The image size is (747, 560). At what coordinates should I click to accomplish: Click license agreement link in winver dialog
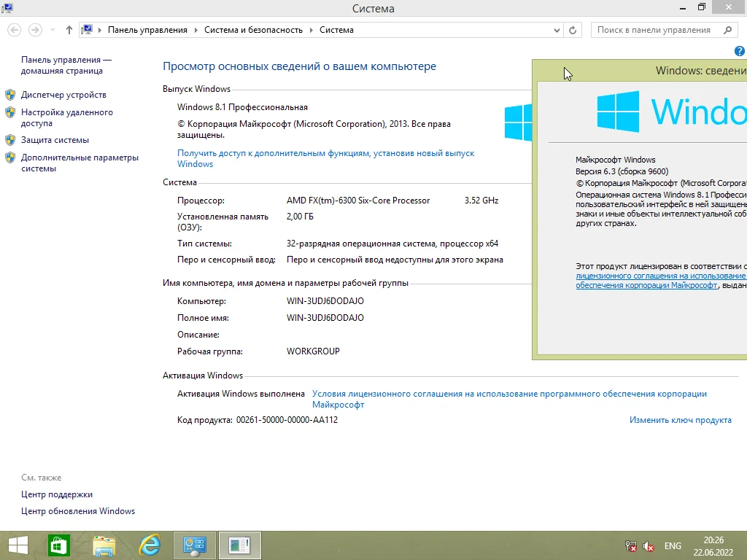pos(661,281)
